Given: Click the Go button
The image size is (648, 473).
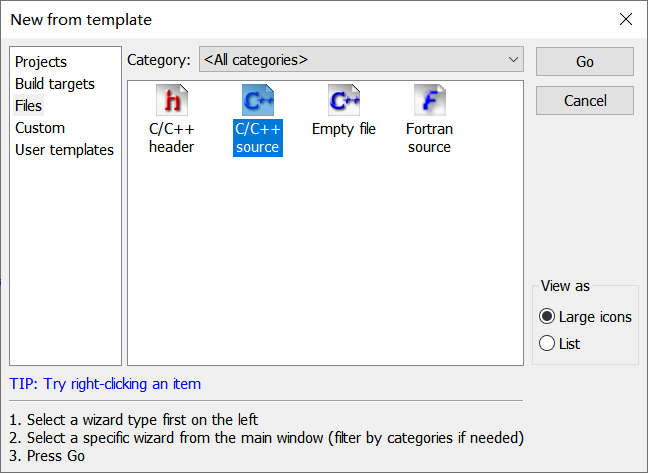Looking at the screenshot, I should click(585, 62).
